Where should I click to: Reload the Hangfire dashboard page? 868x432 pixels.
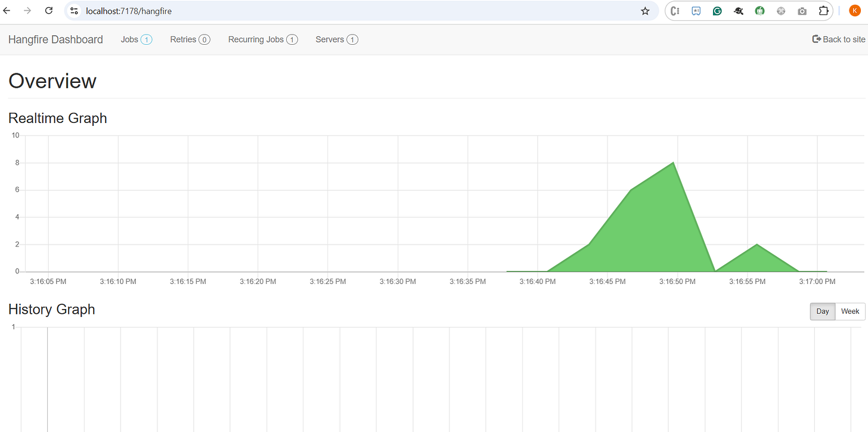(49, 11)
